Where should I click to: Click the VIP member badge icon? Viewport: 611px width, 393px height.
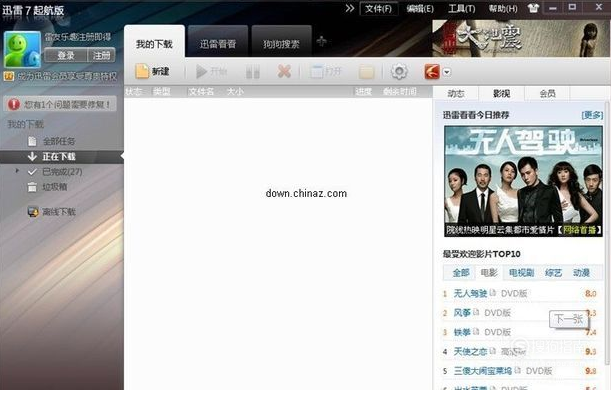[9, 76]
